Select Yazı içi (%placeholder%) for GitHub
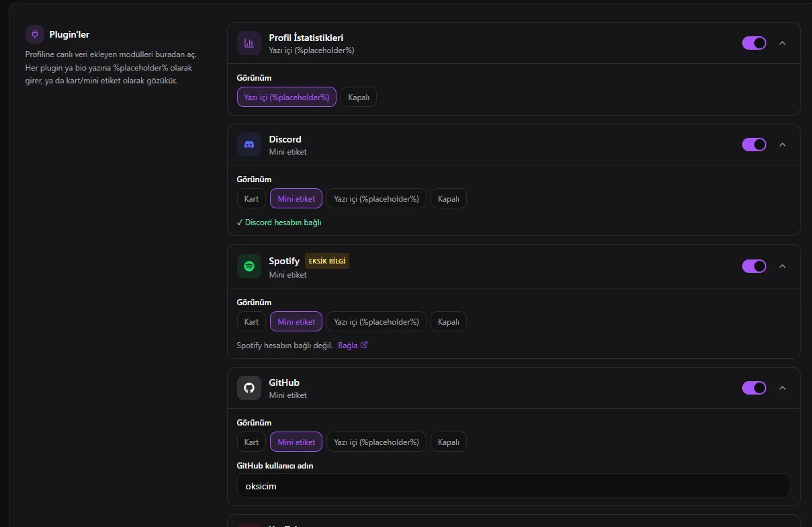 click(x=376, y=442)
